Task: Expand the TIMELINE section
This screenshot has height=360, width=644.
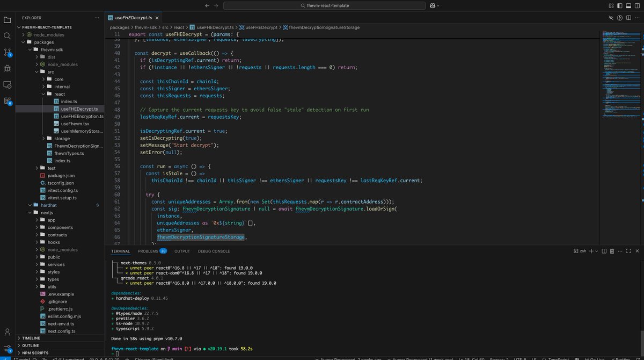Action: tap(31, 338)
